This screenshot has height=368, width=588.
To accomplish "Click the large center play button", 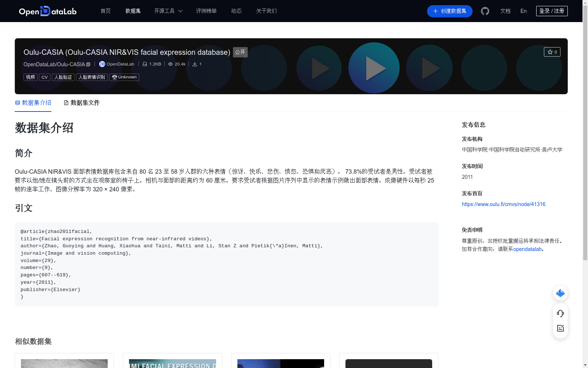I will point(374,68).
